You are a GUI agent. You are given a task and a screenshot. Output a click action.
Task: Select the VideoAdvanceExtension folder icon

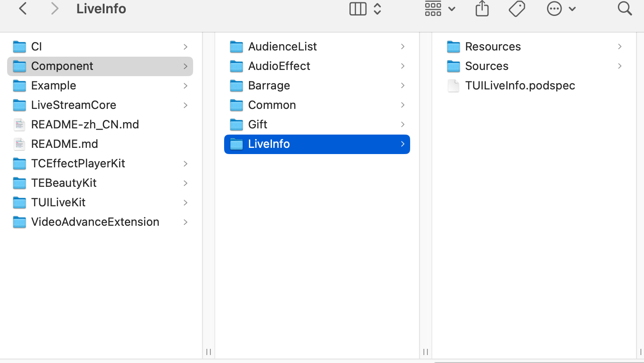tap(19, 222)
